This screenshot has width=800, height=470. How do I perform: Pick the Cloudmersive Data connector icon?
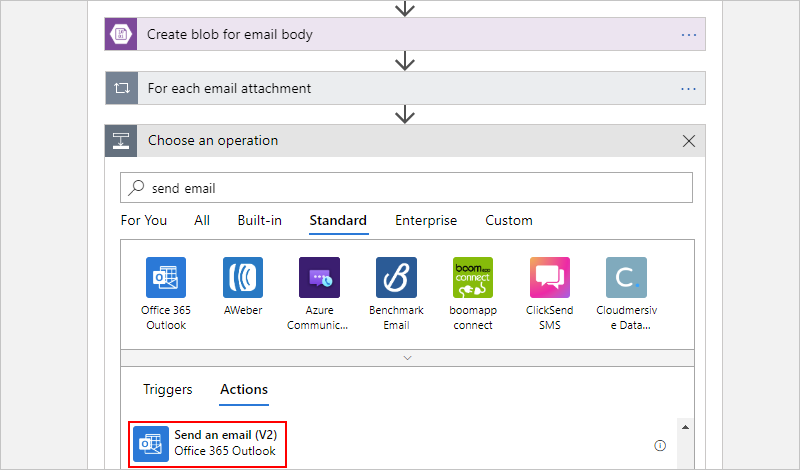coord(626,278)
